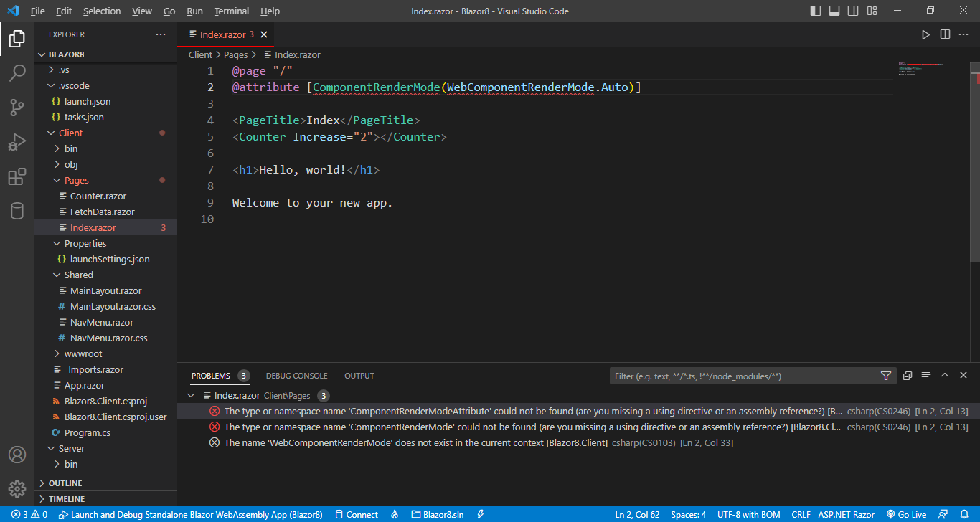Open the Explorer view in activity bar
This screenshot has width=980, height=522.
point(17,39)
